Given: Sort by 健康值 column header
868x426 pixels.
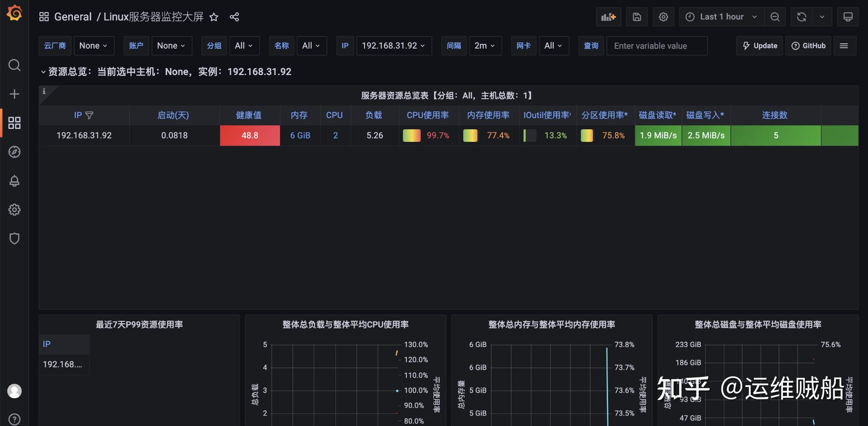Looking at the screenshot, I should coord(249,115).
